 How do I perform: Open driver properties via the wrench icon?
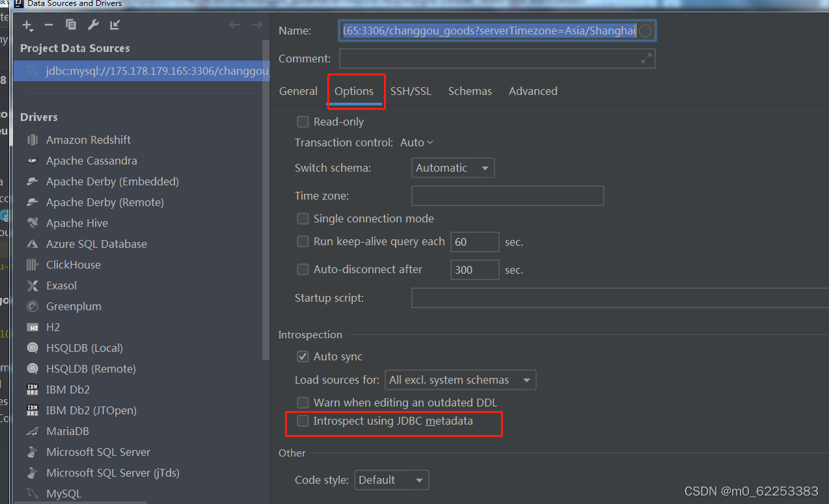click(x=92, y=25)
